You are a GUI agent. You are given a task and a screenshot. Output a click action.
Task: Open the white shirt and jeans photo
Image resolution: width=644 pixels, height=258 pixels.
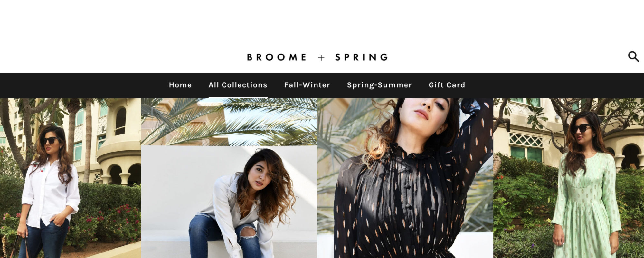[x=71, y=178]
